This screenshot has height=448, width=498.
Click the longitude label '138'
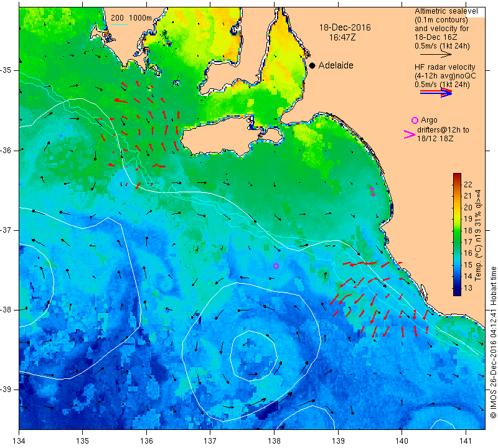[274, 441]
